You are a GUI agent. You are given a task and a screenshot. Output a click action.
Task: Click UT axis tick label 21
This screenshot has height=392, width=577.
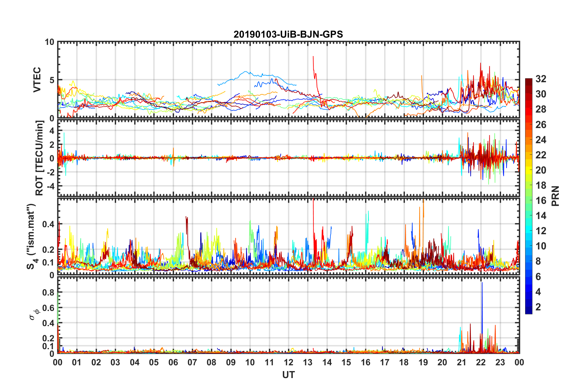462,362
